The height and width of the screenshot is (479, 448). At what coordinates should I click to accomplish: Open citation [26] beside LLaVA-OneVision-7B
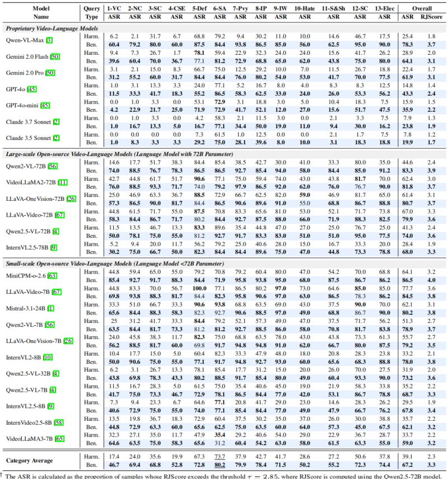(68, 341)
